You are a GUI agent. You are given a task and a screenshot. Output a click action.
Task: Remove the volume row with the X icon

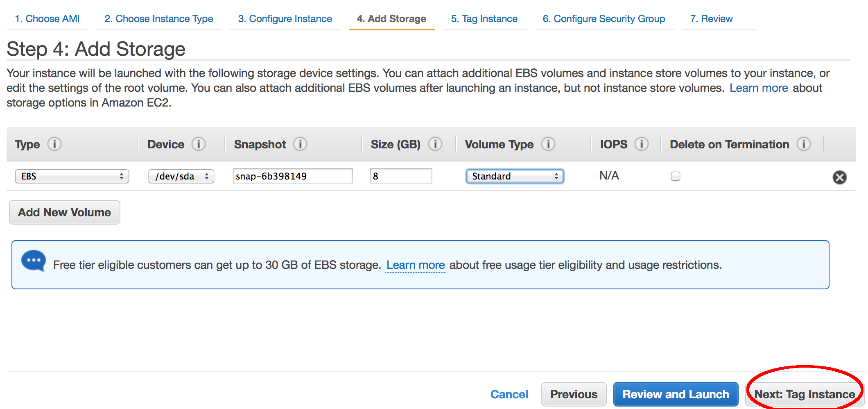click(840, 177)
